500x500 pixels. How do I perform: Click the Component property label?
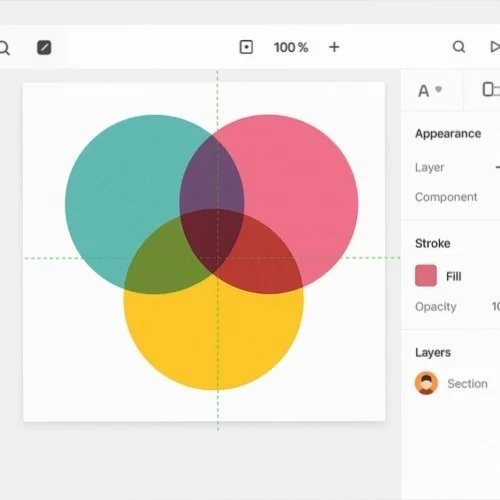coord(446,197)
